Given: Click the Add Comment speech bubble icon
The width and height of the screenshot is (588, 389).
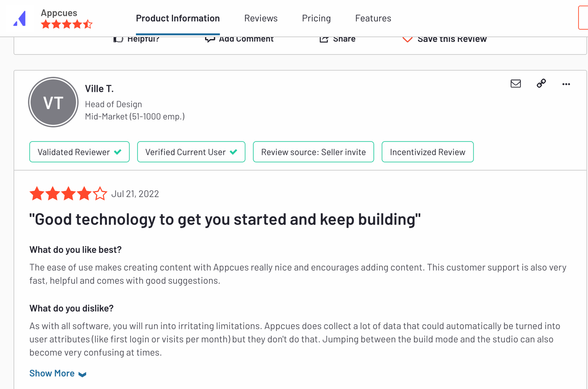Looking at the screenshot, I should [x=210, y=39].
